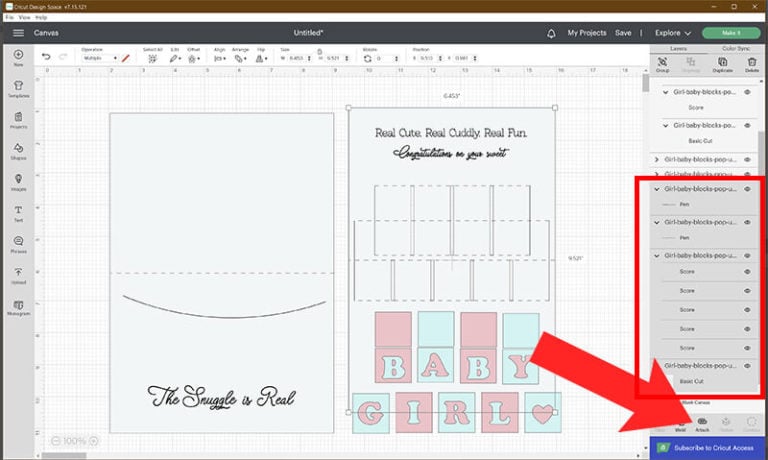Open the View menu
The image size is (768, 460).
[24, 17]
